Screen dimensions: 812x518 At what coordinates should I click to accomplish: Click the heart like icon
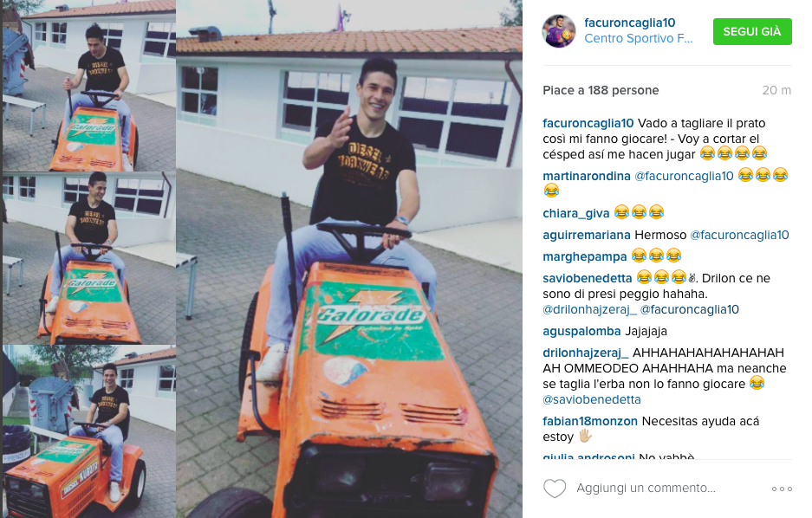[554, 489]
